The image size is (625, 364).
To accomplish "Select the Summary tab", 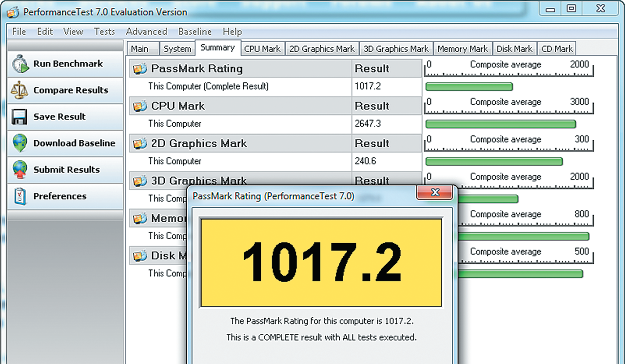I will [x=217, y=48].
